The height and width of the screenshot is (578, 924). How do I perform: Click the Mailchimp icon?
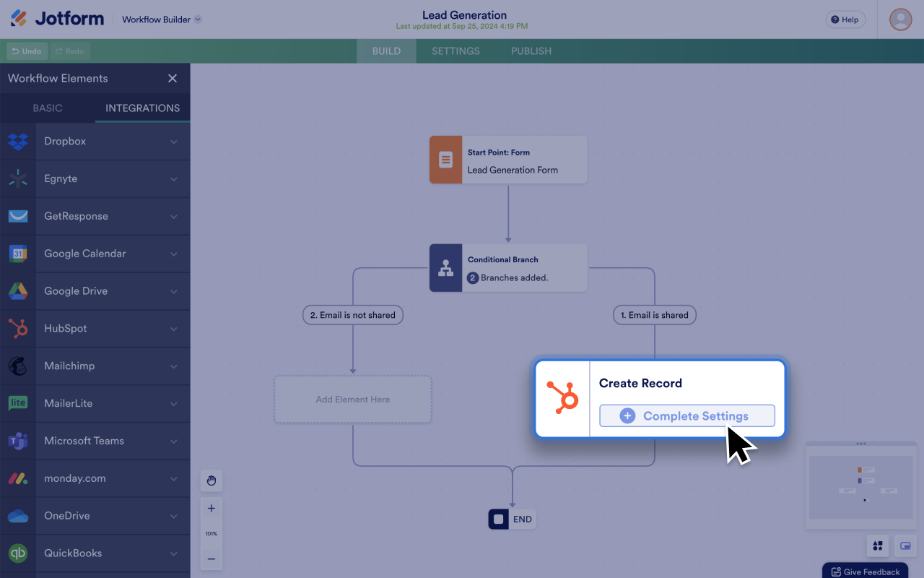tap(18, 366)
